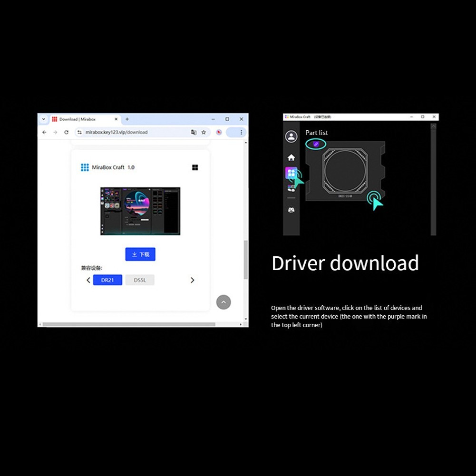This screenshot has width=476, height=476.
Task: Reload the Mirabox download page
Action: tap(66, 132)
